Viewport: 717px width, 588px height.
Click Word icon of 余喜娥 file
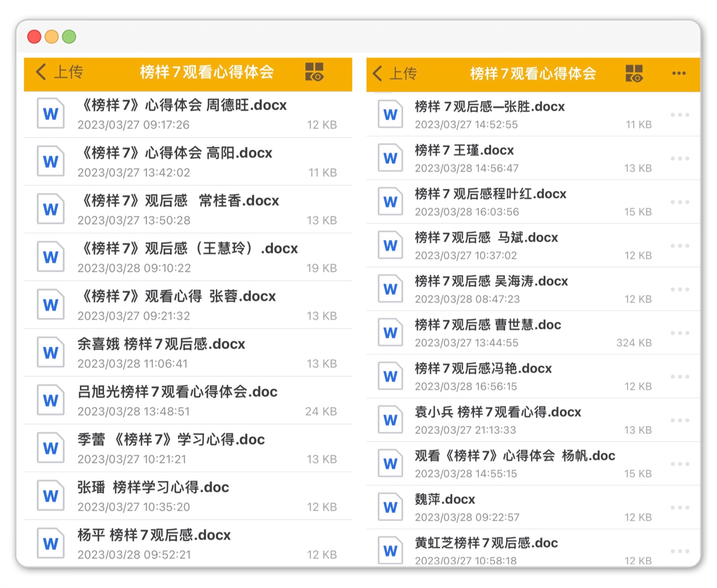[51, 352]
